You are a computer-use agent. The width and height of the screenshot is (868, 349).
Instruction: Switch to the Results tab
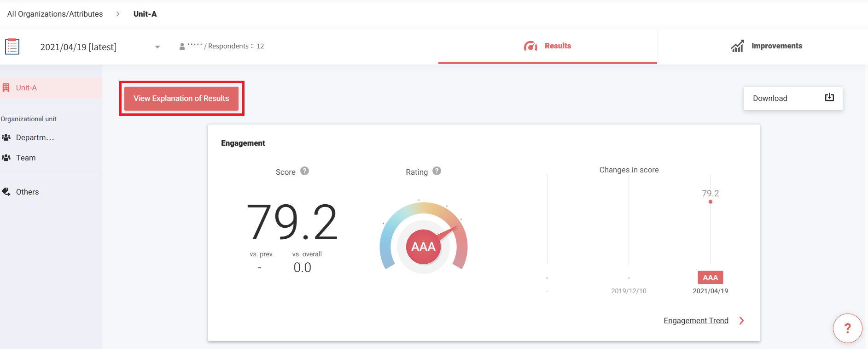click(x=548, y=46)
